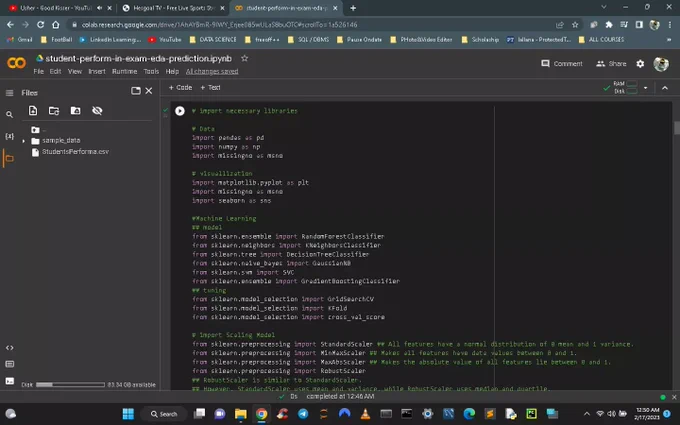Open the Tools menu
The image size is (680, 425).
(151, 72)
